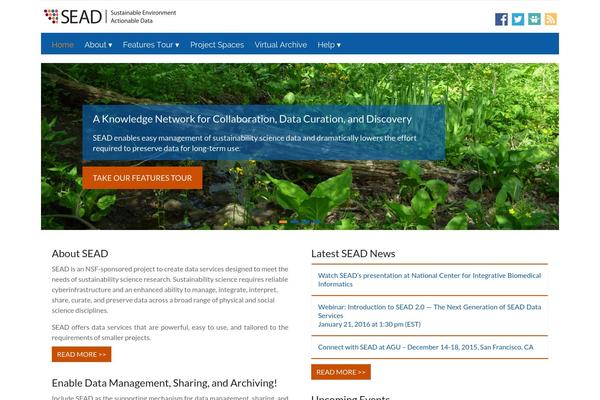Click the Latest SEAD News heading
The image size is (600, 400).
(353, 253)
